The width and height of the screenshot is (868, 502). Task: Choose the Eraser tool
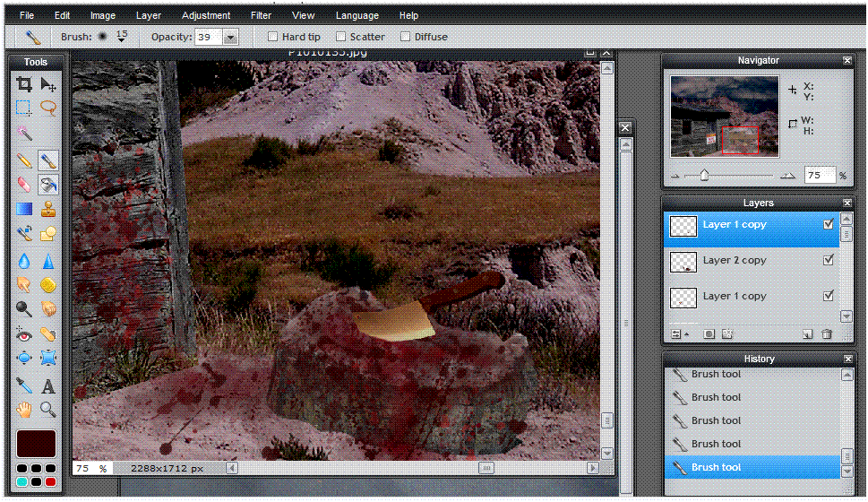pyautogui.click(x=24, y=185)
